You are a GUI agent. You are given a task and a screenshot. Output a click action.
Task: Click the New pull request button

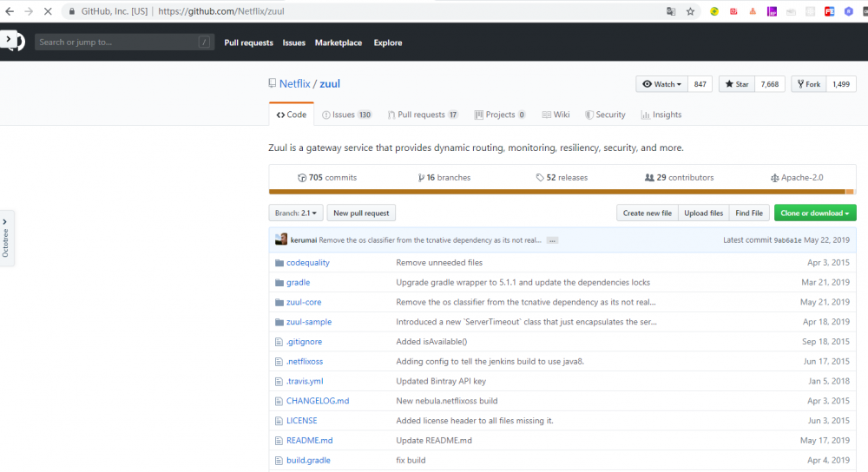tap(362, 213)
